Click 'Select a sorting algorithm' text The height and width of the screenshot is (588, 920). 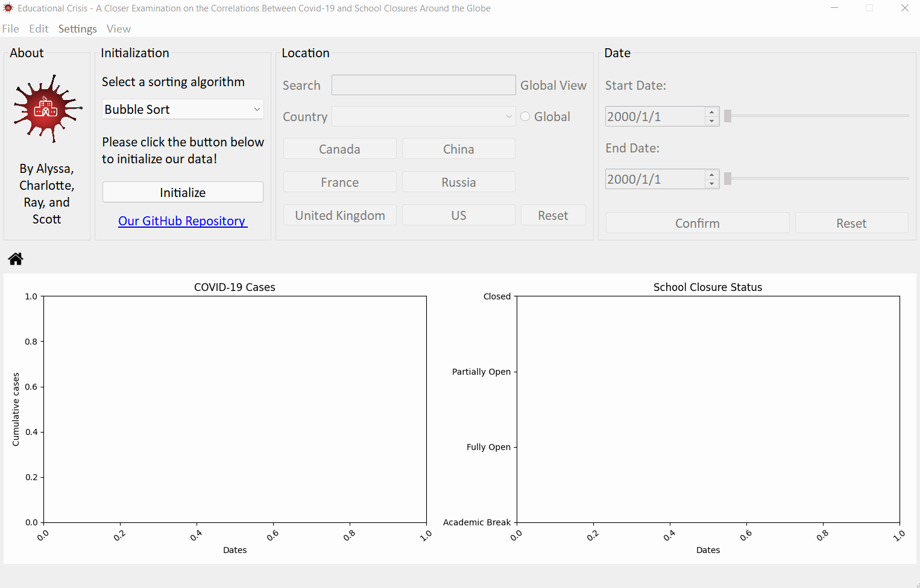click(173, 82)
